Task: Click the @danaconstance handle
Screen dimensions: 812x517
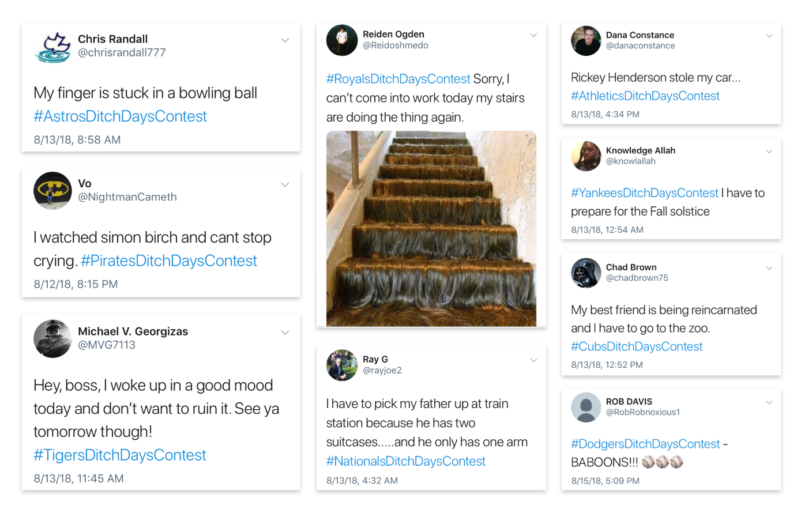Action: coord(640,46)
